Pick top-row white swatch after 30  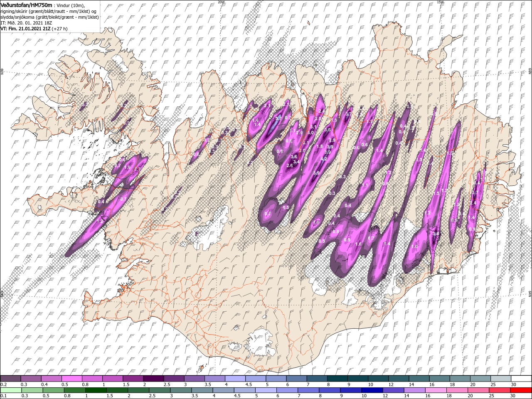pyautogui.click(x=521, y=378)
